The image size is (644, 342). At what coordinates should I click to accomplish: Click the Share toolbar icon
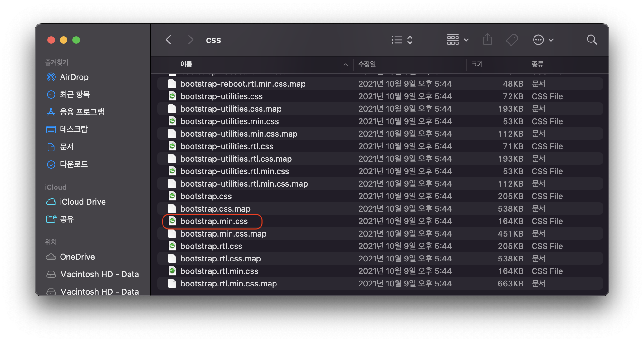click(x=487, y=40)
